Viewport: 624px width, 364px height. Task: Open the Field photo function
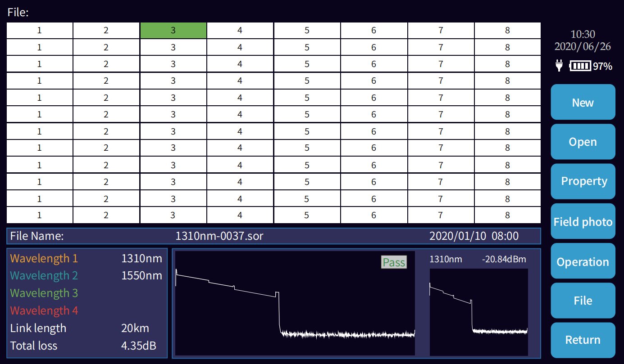[x=583, y=221]
